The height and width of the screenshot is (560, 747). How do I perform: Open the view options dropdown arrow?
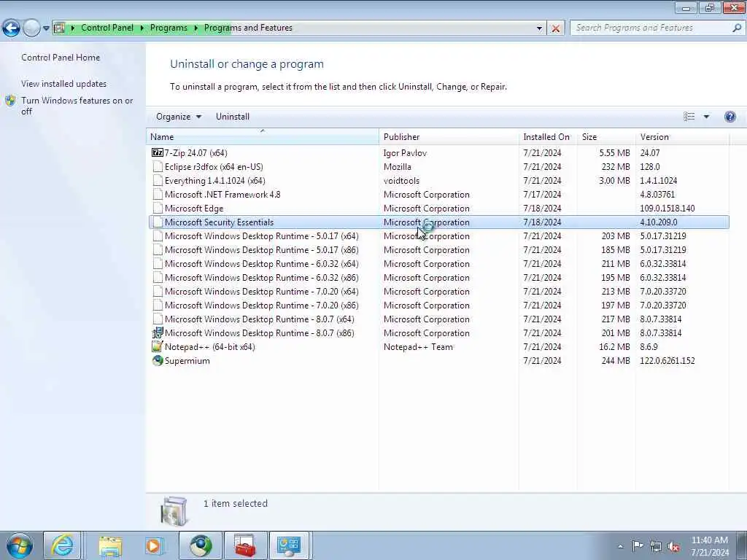coord(706,117)
